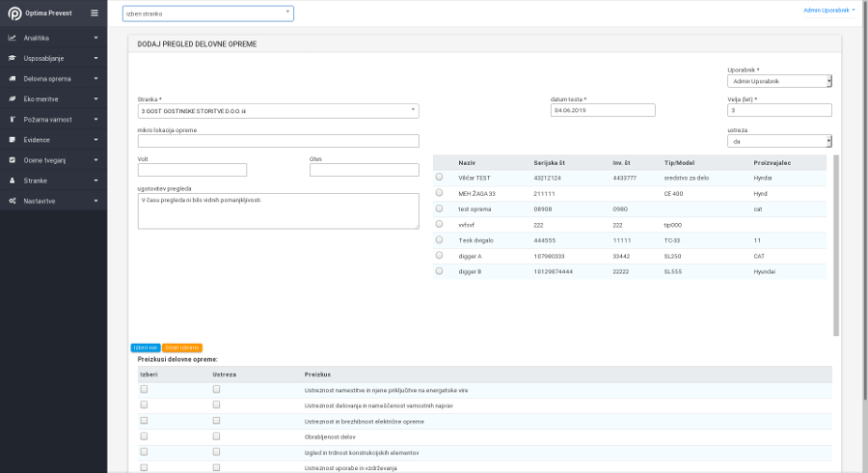Click the Nastavitve gears icon

13,201
